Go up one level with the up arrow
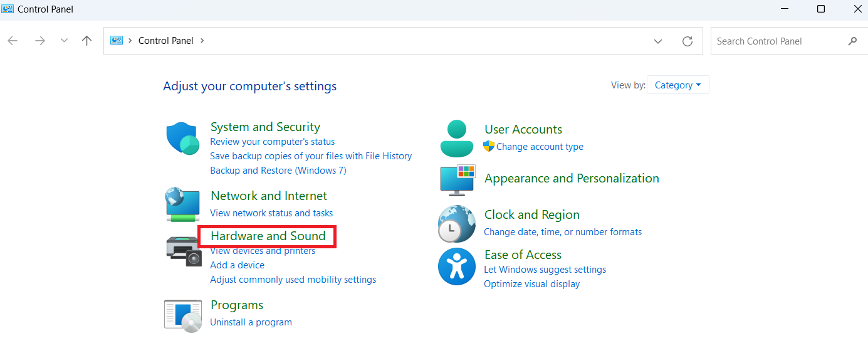Screen dimensions: 868x353 pos(87,41)
